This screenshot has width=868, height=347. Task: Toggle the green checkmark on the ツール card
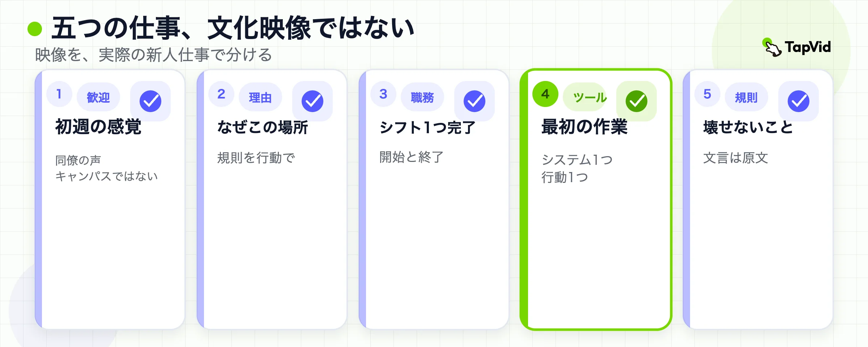point(637,101)
